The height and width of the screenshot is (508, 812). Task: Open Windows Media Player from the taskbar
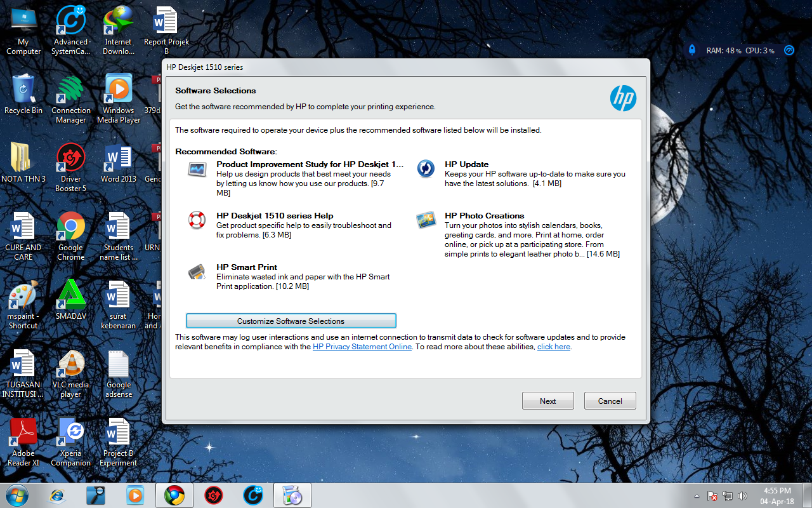135,495
